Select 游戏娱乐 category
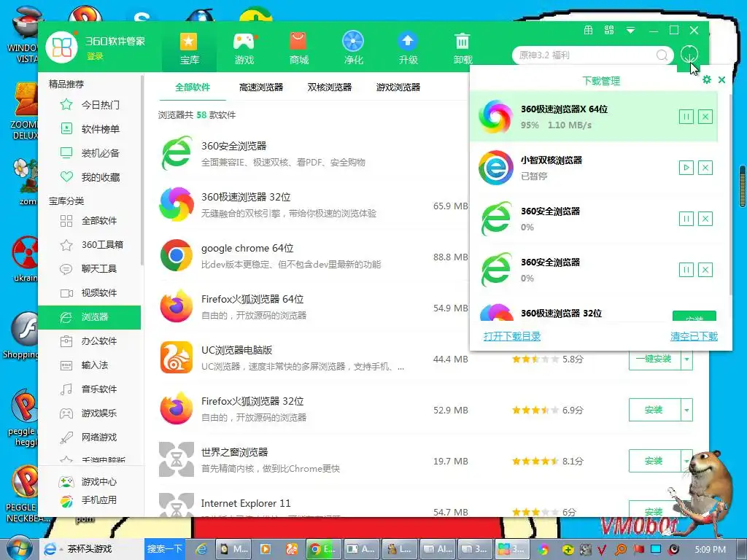 point(90,413)
